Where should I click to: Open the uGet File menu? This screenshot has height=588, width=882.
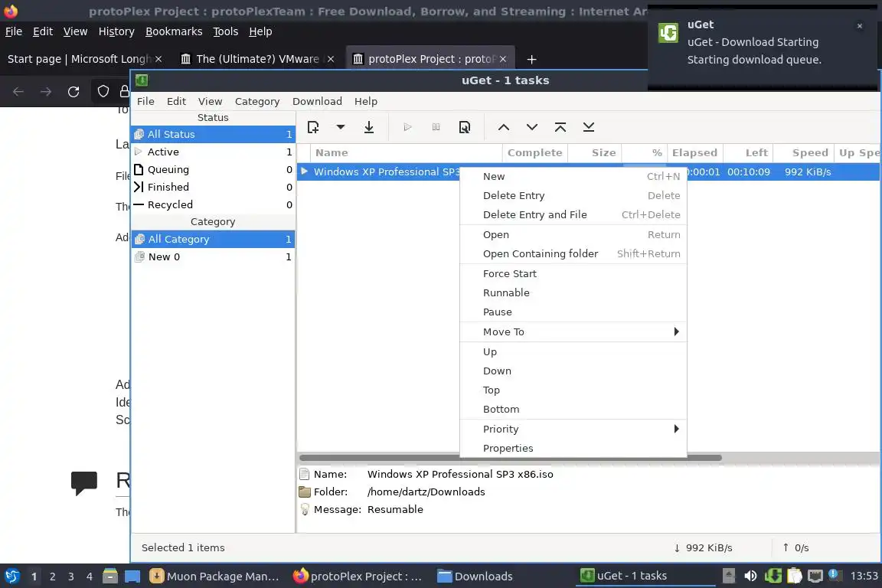(x=145, y=101)
